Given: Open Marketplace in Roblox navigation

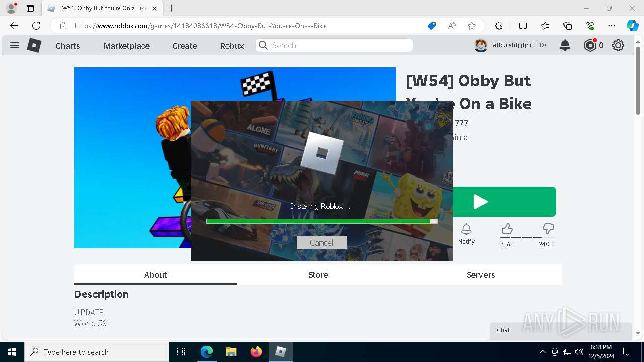Looking at the screenshot, I should tap(127, 46).
